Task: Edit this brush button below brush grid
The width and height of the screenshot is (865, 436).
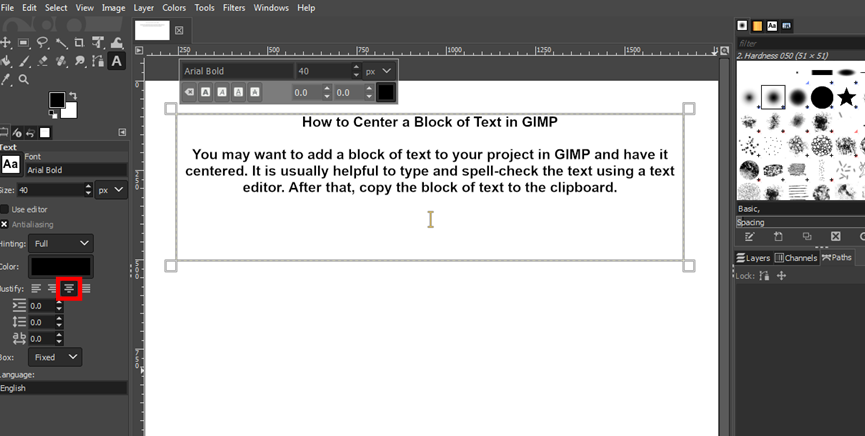Action: tap(749, 237)
